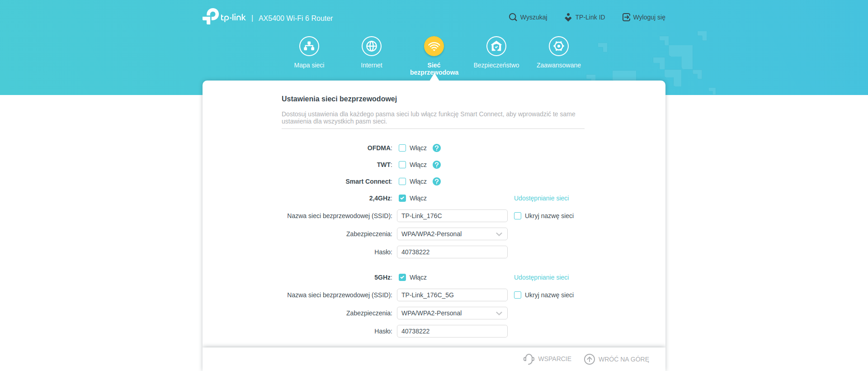
Task: Open the Mapa sieci network map icon
Action: (309, 46)
